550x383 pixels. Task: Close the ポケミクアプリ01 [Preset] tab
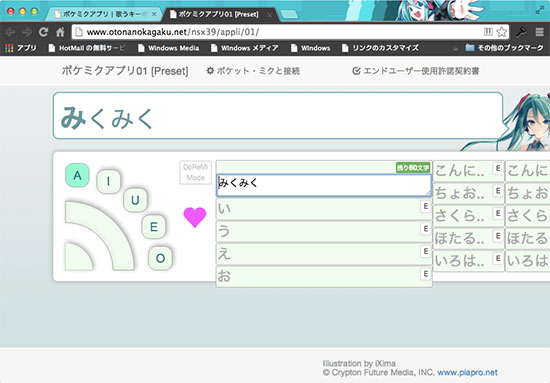tap(269, 15)
